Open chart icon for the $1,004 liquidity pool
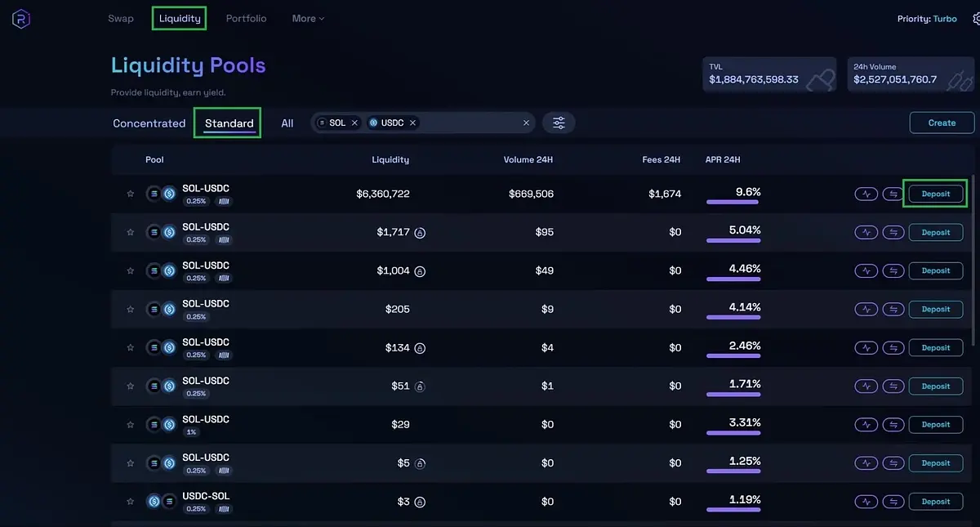The height and width of the screenshot is (527, 980). (x=866, y=271)
